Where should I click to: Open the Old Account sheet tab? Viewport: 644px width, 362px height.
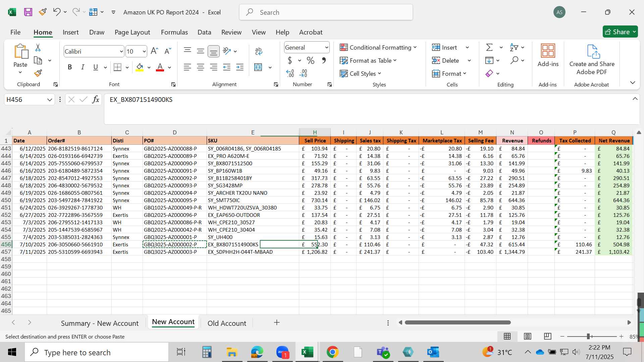pos(227,323)
